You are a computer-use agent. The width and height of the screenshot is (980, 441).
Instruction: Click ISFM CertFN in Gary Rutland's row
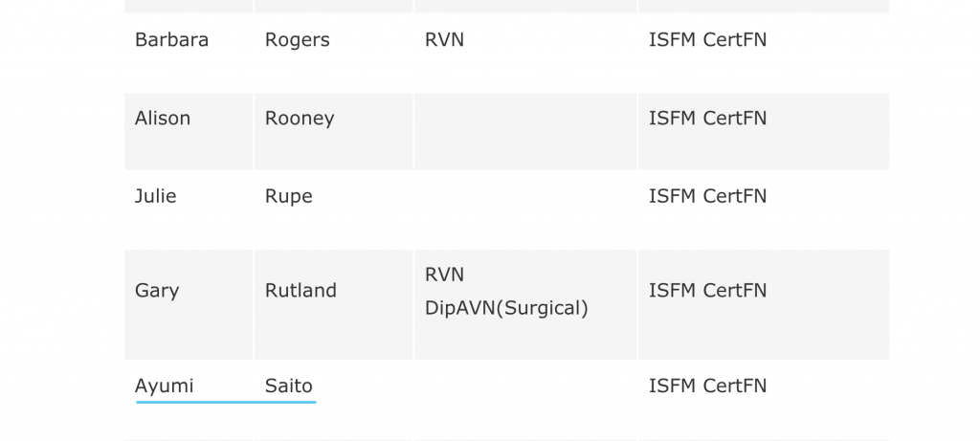tap(707, 291)
